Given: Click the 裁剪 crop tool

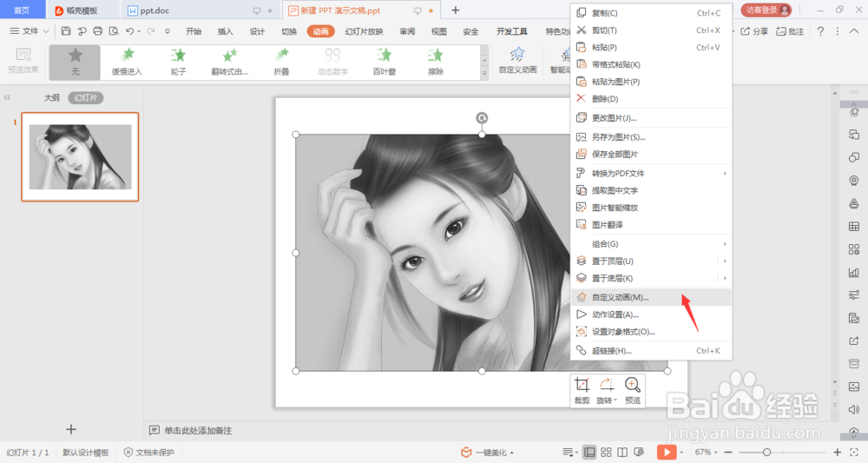Looking at the screenshot, I should tap(582, 390).
